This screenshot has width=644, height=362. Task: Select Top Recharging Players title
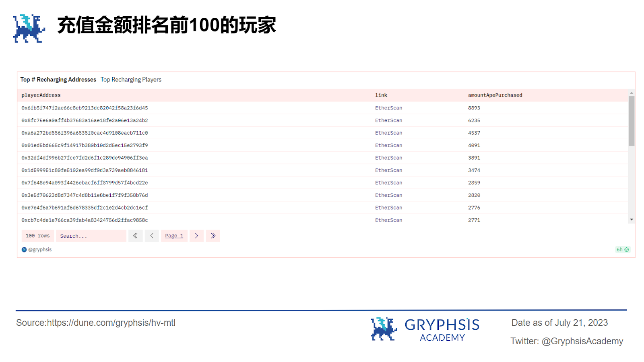pos(131,80)
